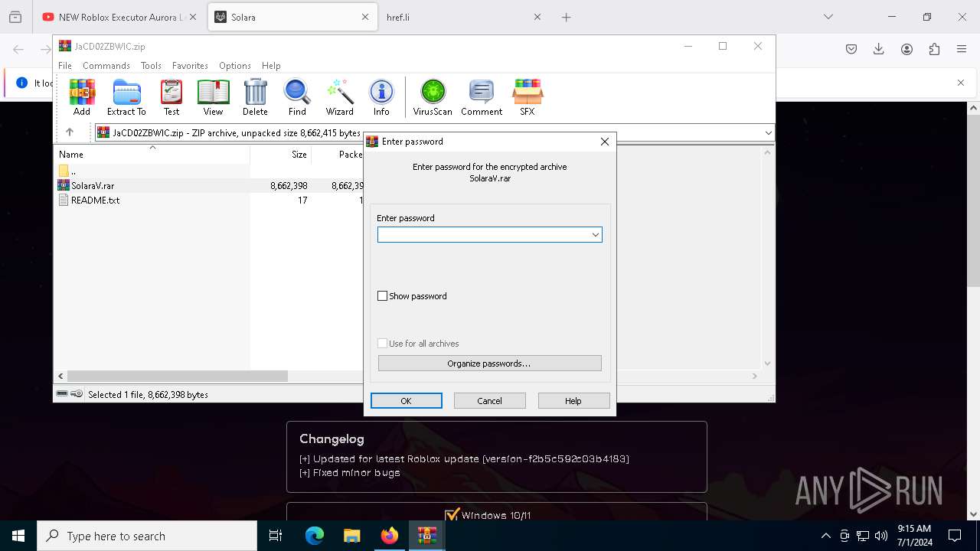Click the View toolbar icon

click(x=213, y=97)
